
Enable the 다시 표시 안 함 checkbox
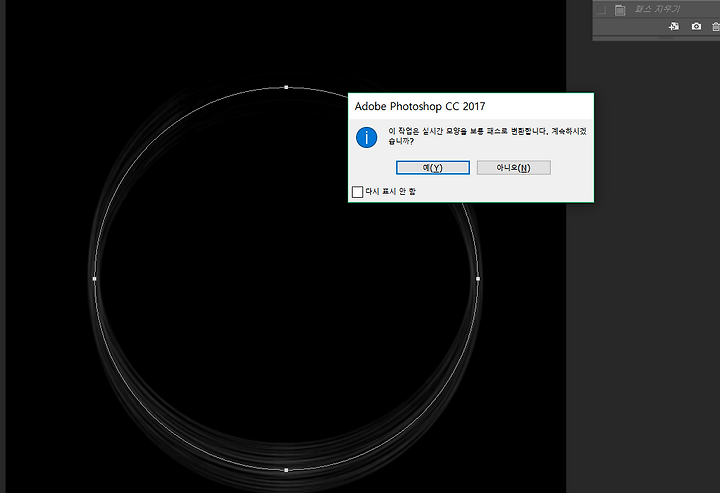click(x=357, y=191)
